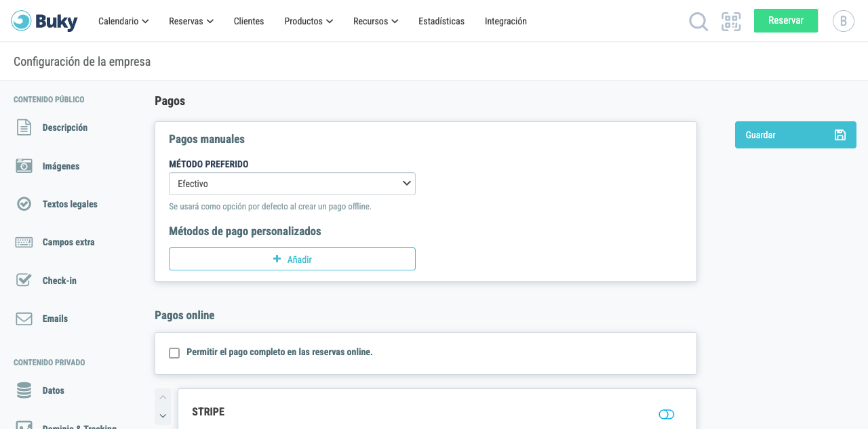Add a custom payment method with Añadir
868x429 pixels.
292,259
